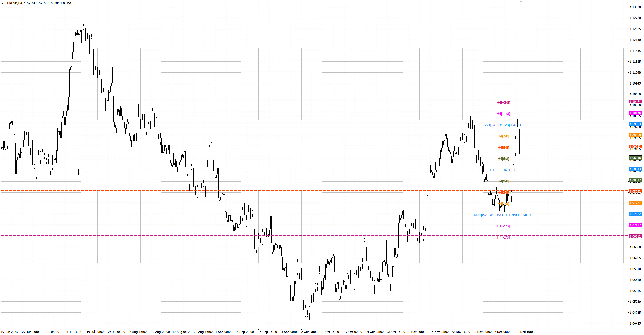Click the 2 Oct 08:00 time label
The height and width of the screenshot is (335, 644).
309,332
